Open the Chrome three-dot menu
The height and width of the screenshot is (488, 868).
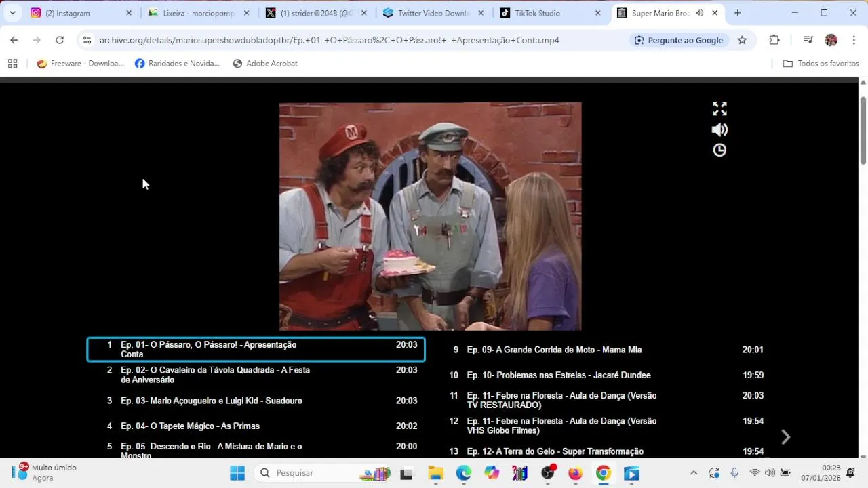click(x=854, y=40)
